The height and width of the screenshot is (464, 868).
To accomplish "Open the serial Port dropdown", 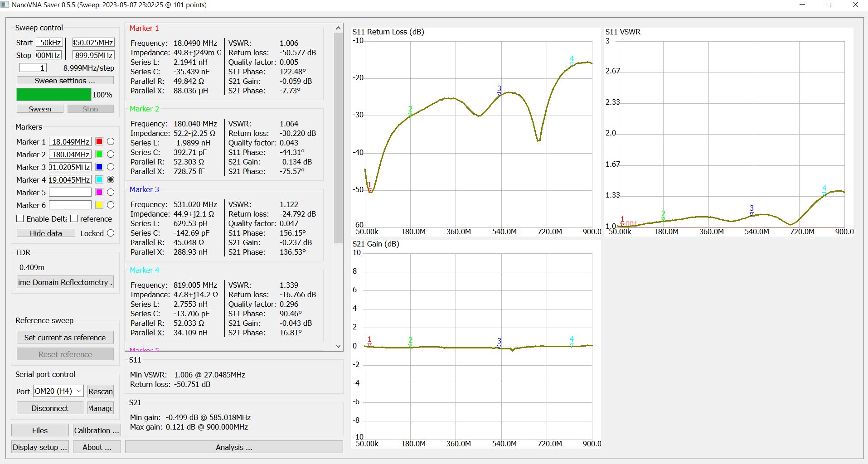I will click(x=58, y=391).
